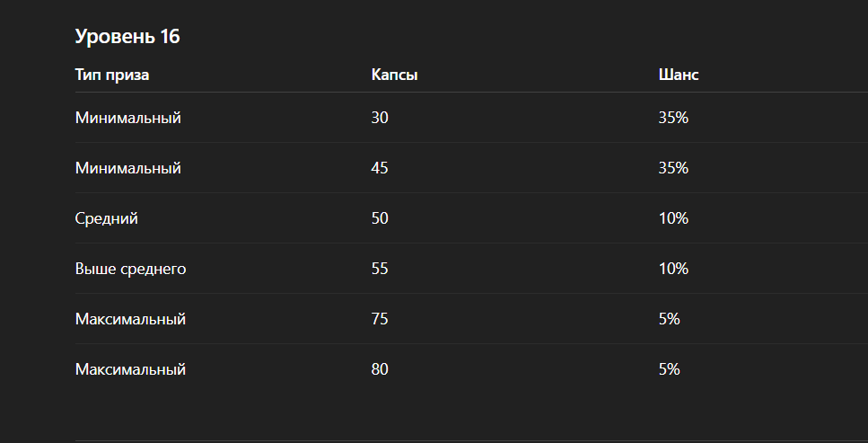Select the first "Максимальный" row label

tap(131, 319)
